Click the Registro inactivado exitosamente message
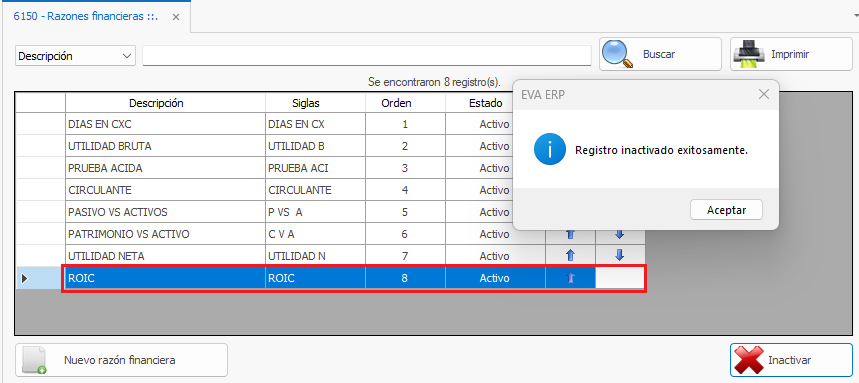The image size is (859, 383). click(x=661, y=150)
